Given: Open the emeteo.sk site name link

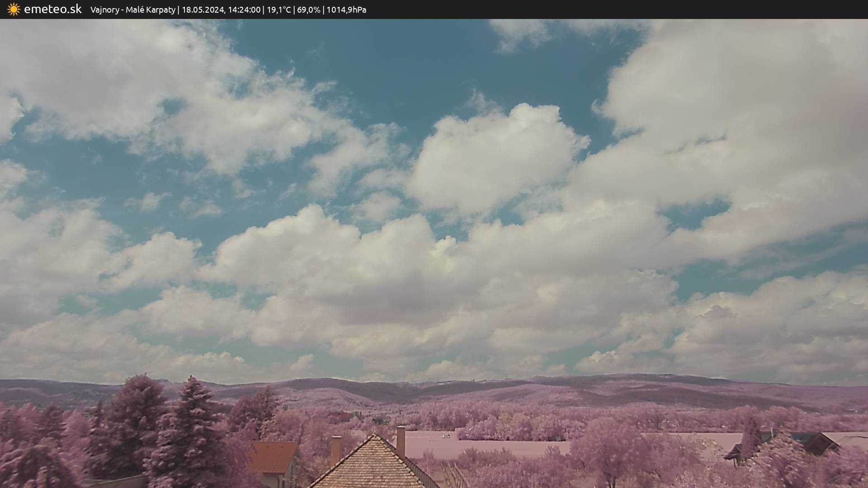Looking at the screenshot, I should 52,9.
